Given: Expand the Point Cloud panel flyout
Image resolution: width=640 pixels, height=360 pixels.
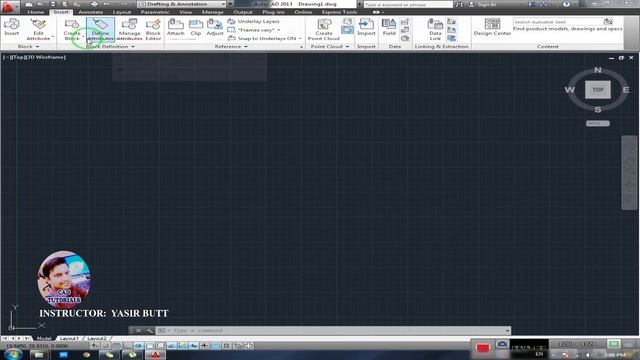Looking at the screenshot, I should 347,47.
